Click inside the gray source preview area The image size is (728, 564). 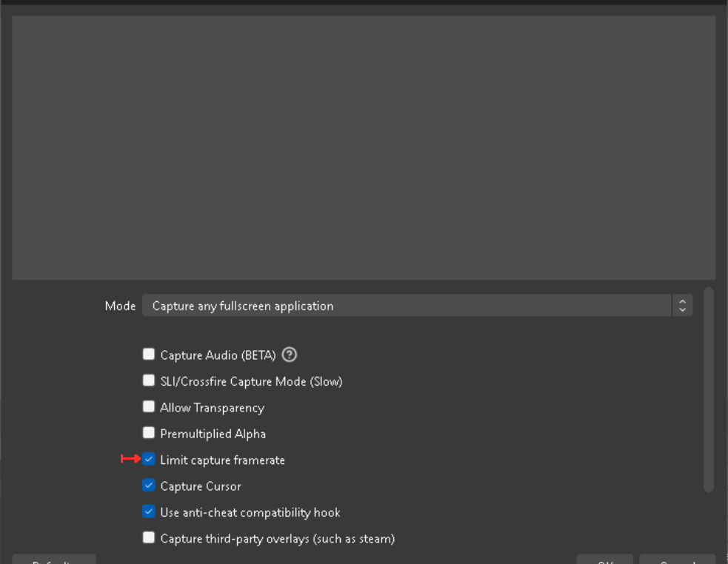tap(364, 147)
